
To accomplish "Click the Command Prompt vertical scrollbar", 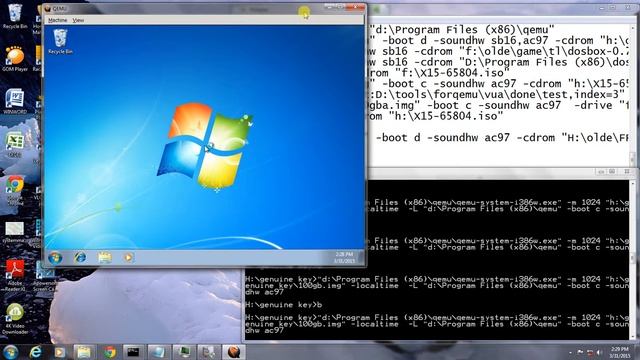I will [633, 259].
